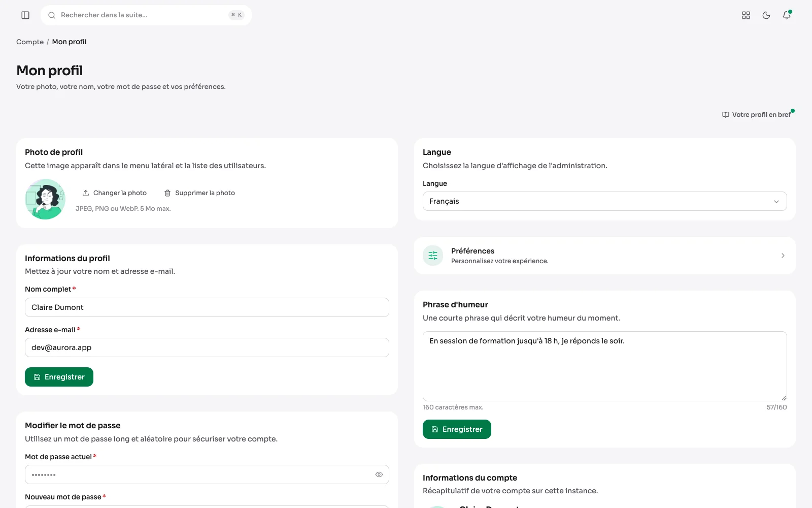Focus the Nom complet field

click(x=207, y=307)
